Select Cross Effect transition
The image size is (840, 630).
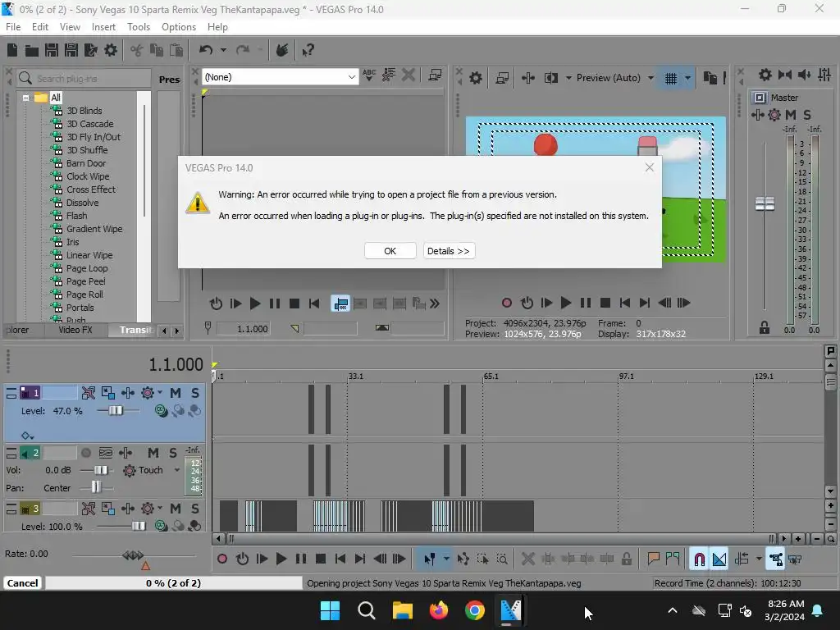(x=91, y=189)
